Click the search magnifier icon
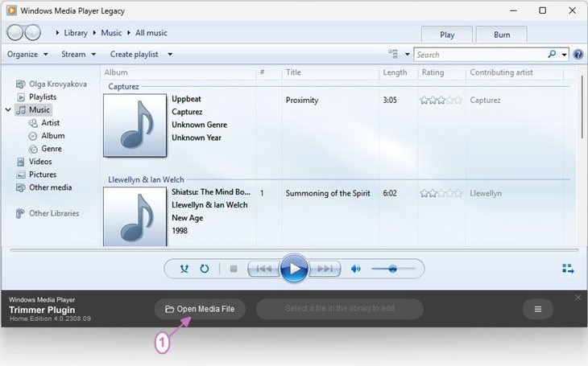This screenshot has width=588, height=366. [552, 55]
